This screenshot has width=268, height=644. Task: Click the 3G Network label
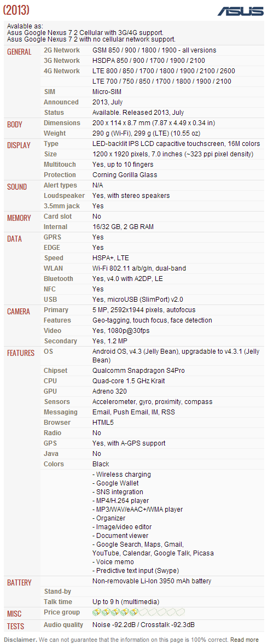click(62, 60)
